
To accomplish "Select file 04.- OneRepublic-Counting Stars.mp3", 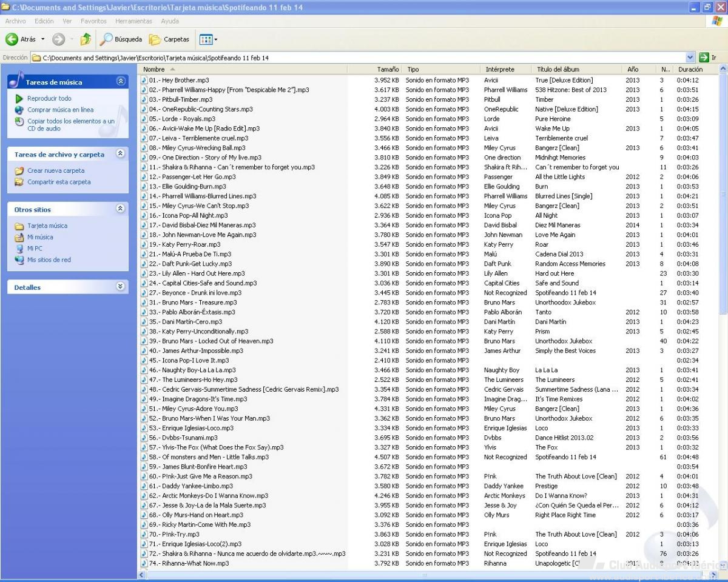I will click(x=201, y=109).
